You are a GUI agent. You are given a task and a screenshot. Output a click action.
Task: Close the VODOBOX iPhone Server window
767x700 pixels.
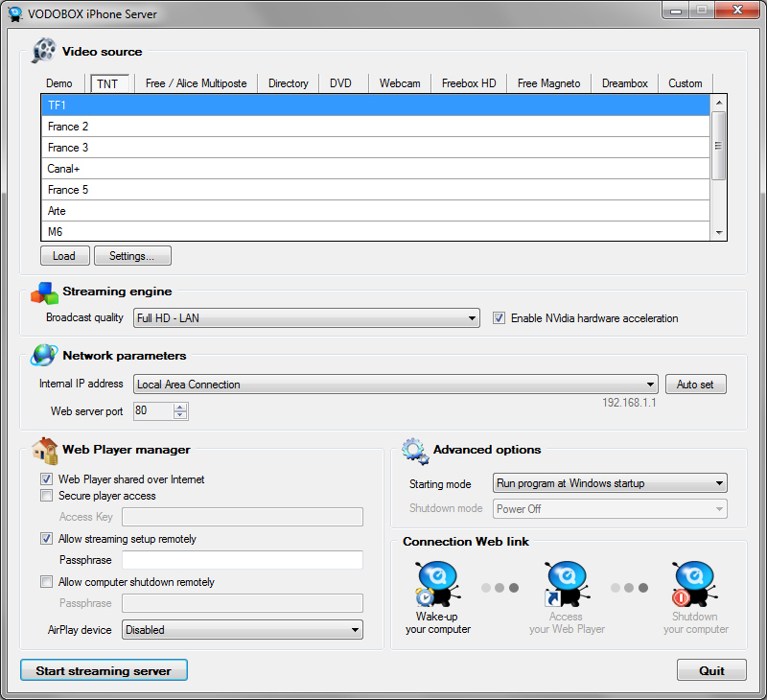pyautogui.click(x=737, y=10)
